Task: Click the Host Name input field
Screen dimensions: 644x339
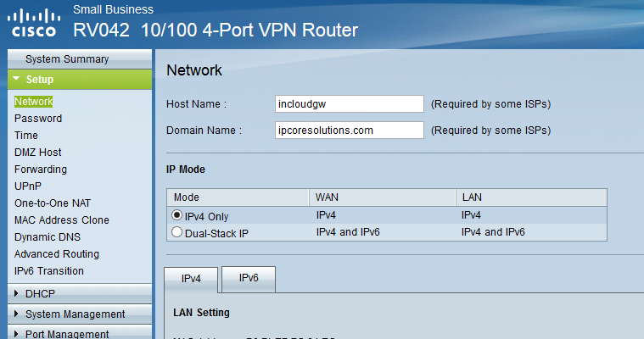Action: 349,104
